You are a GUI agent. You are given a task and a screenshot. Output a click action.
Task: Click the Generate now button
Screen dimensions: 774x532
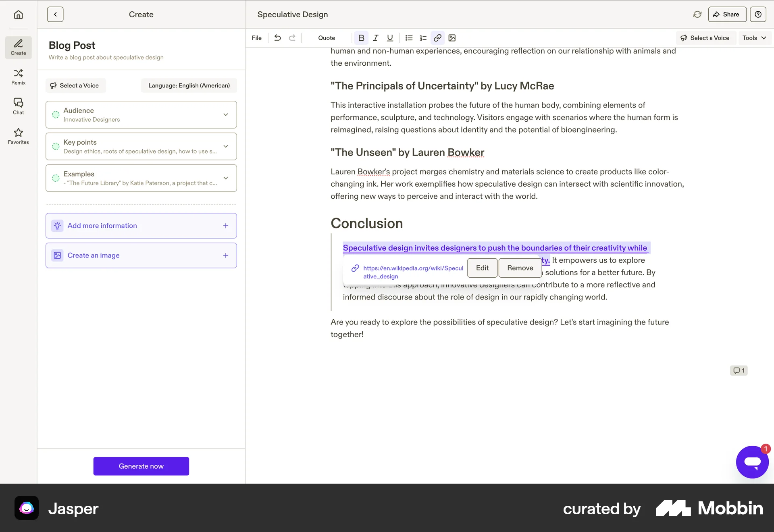[x=141, y=466]
